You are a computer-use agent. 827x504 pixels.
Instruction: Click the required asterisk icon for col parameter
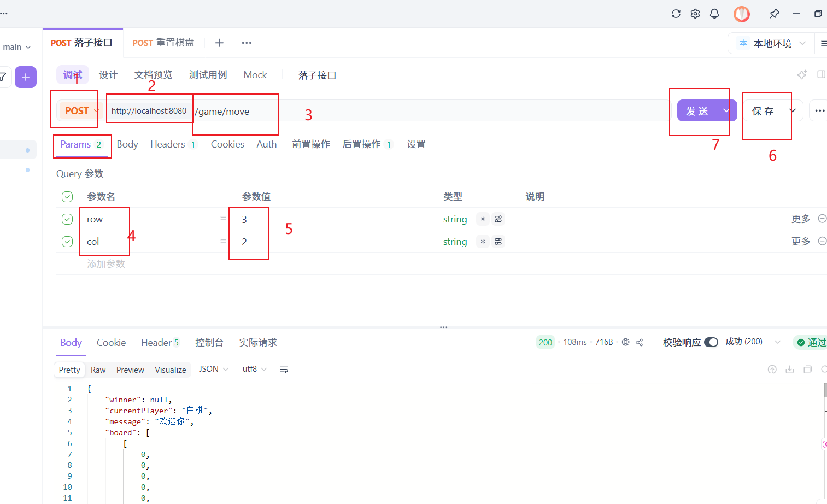483,242
